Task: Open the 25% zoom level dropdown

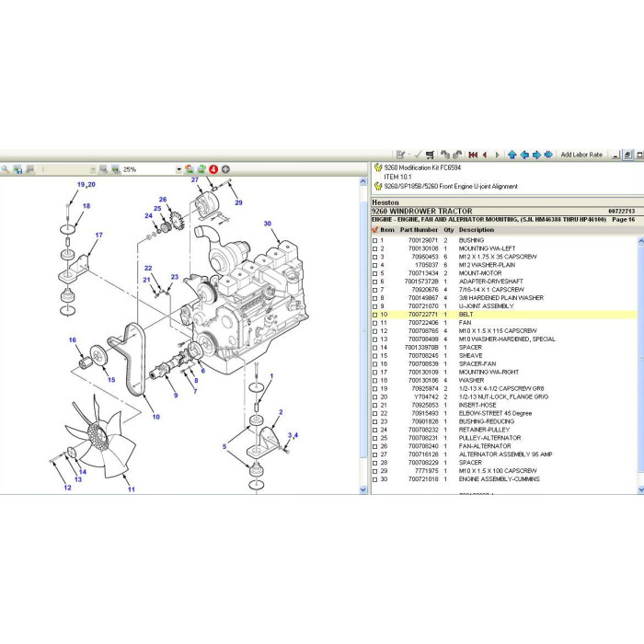Action: coord(178,169)
